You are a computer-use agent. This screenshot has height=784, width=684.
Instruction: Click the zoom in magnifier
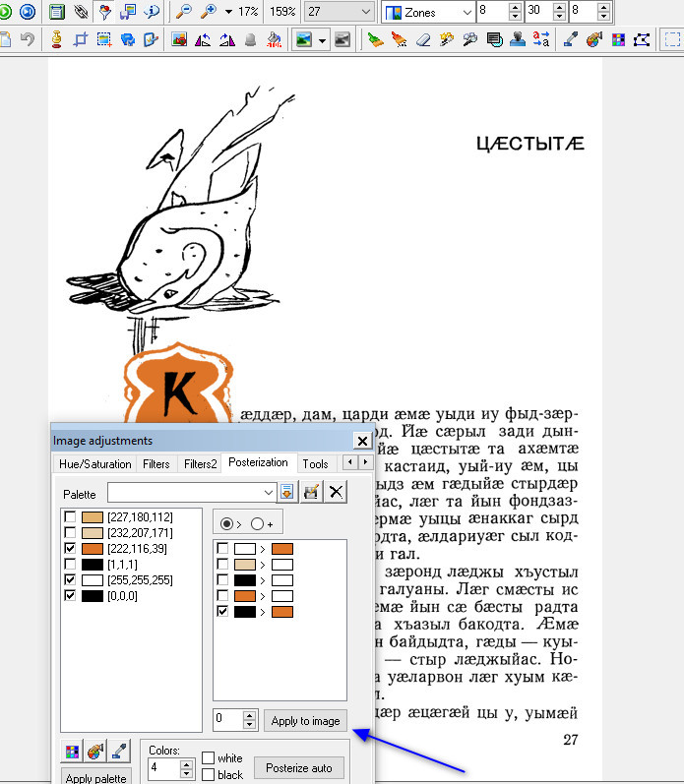[x=208, y=11]
